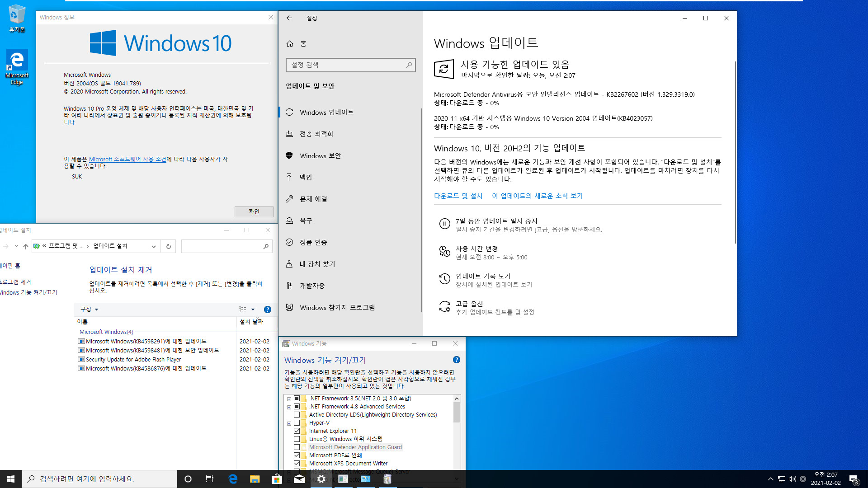The height and width of the screenshot is (488, 868).
Task: Open 이 업데이트의 새로운 소식 보기 link
Action: pyautogui.click(x=537, y=196)
